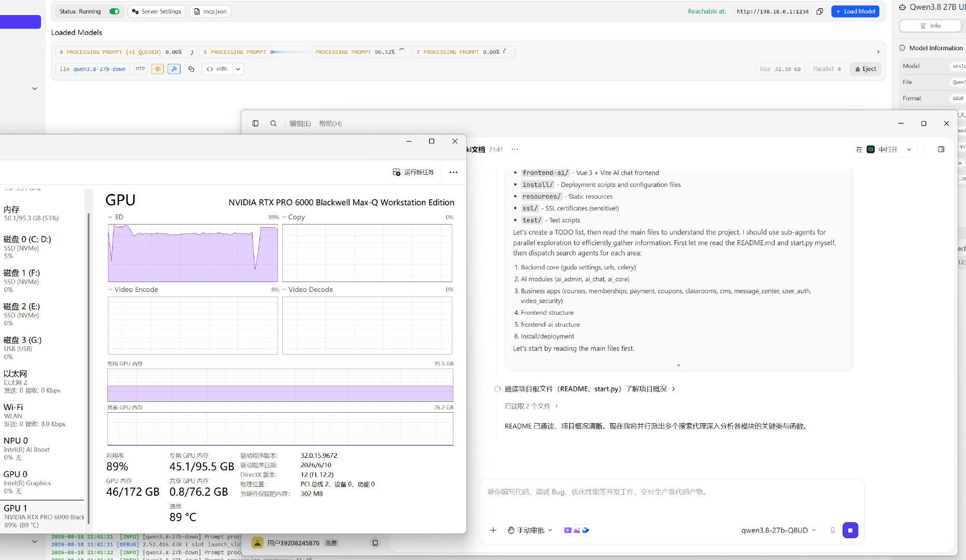Screen dimensions: 966x560
Task: Stop generation with the purple stop button
Action: point(850,530)
